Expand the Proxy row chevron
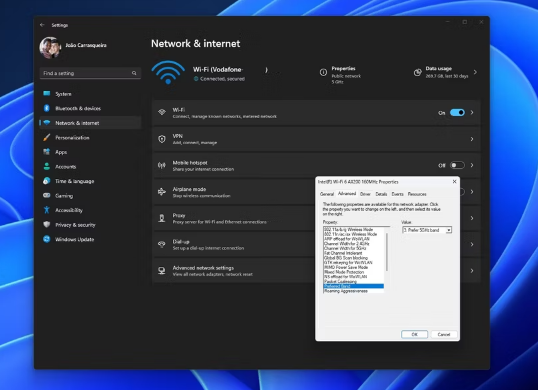Viewport: 538px width, 390px height. tap(472, 218)
